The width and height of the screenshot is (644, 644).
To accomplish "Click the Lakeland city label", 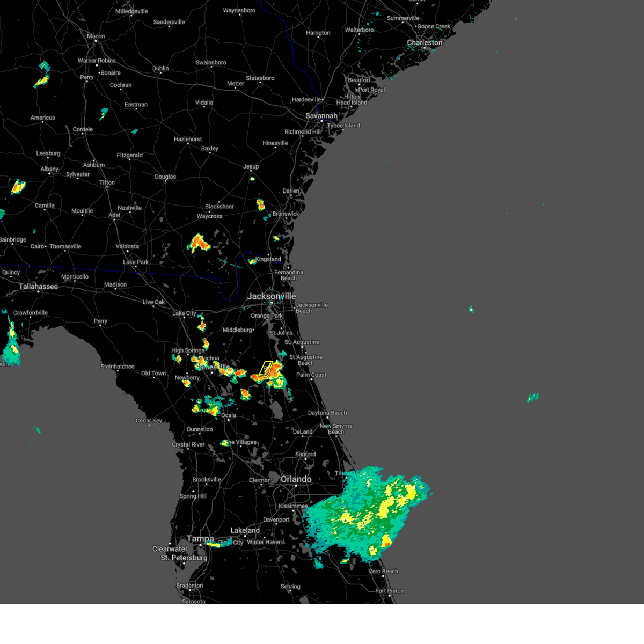I will [x=245, y=530].
